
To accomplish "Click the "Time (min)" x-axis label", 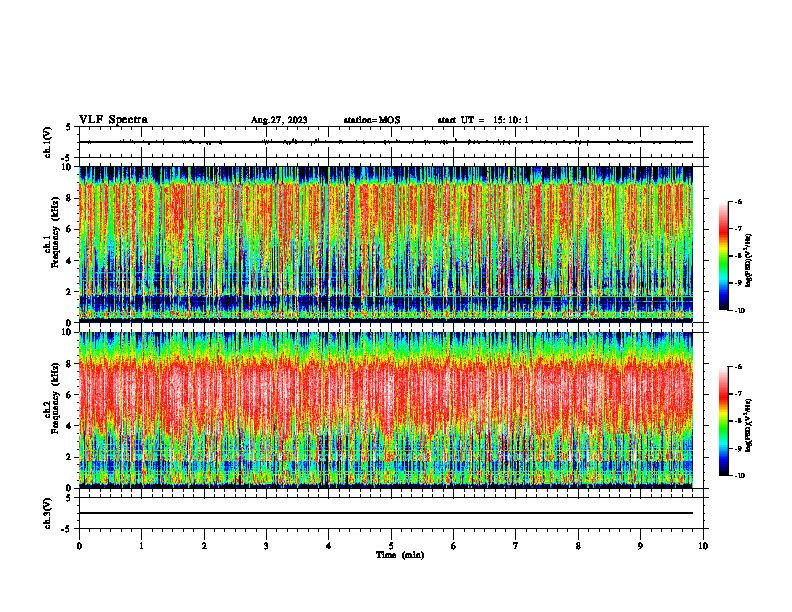I will 400,555.
